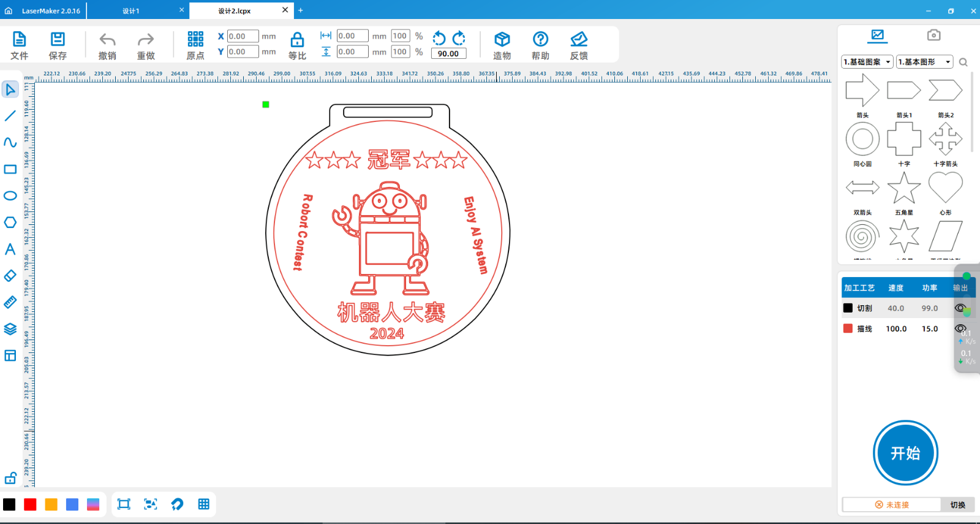
Task: Open the 文件 file menu
Action: point(20,46)
